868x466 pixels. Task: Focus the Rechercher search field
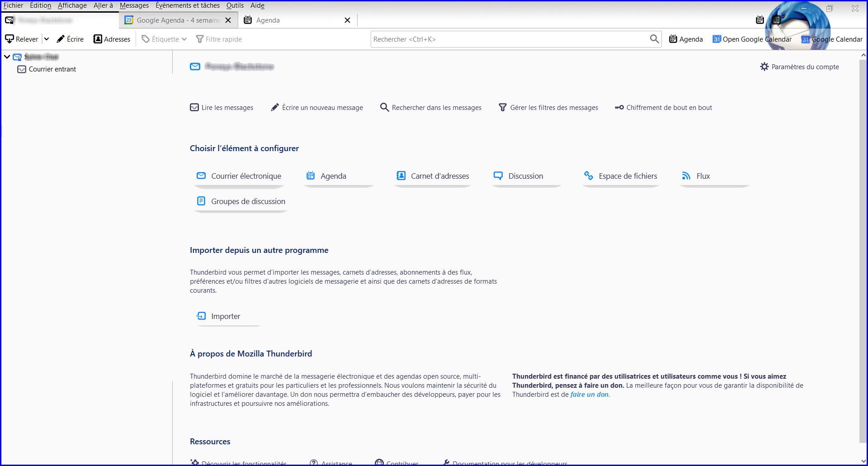[509, 39]
